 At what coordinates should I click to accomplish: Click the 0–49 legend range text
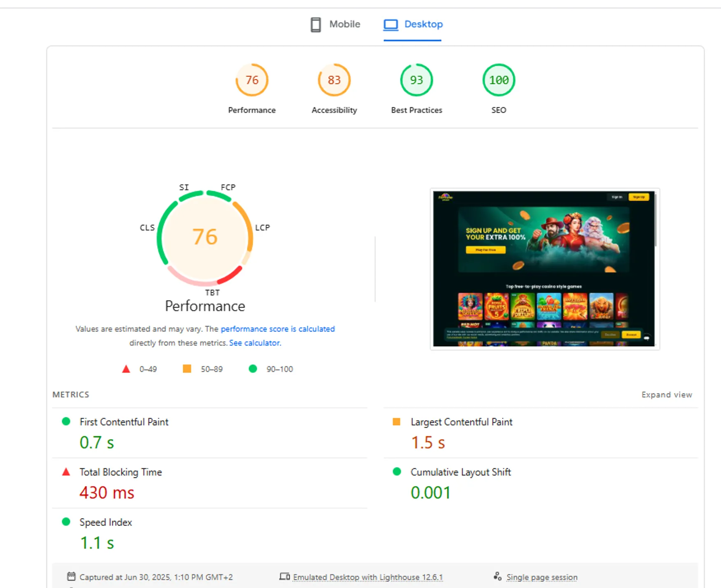[148, 369]
